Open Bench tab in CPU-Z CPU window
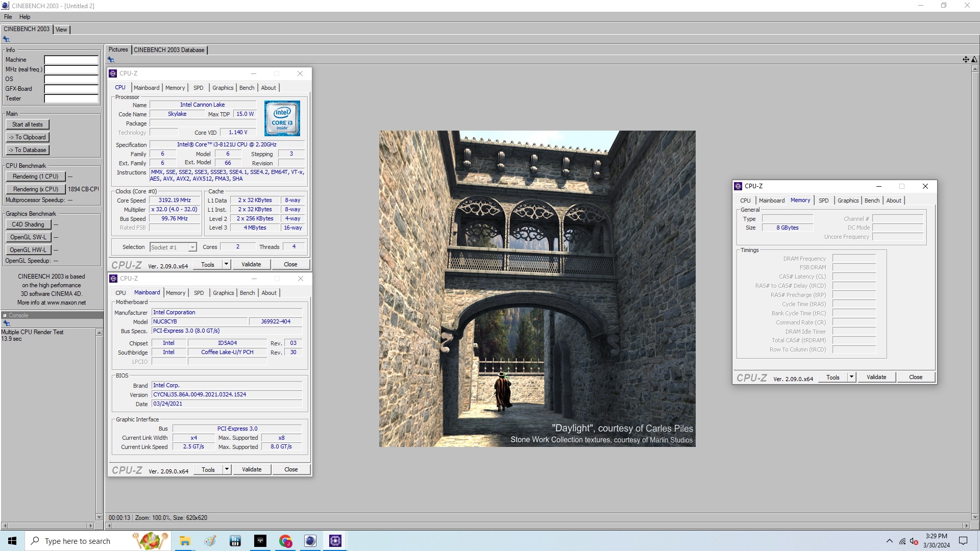980x551 pixels. click(x=247, y=88)
